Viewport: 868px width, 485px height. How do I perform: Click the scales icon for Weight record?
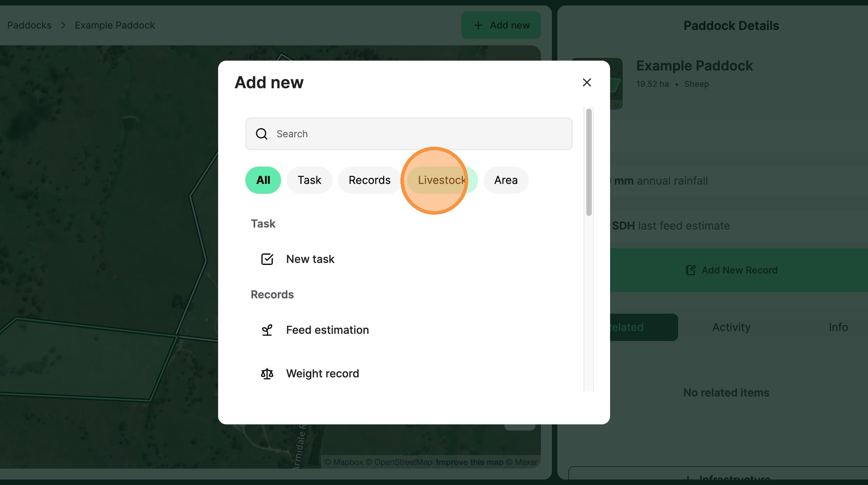(267, 374)
